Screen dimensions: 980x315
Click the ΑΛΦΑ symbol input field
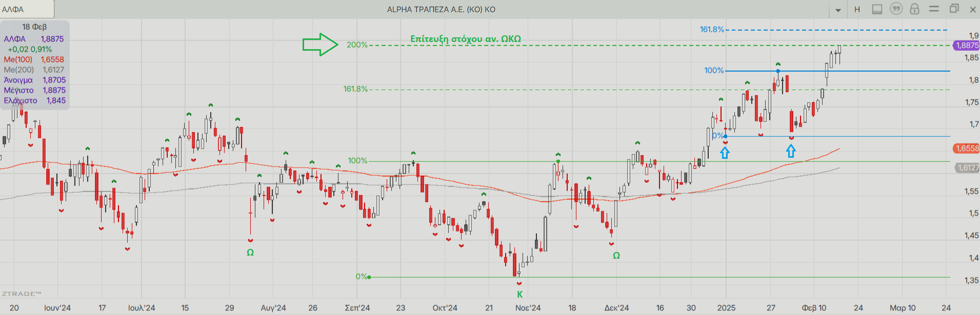point(27,9)
